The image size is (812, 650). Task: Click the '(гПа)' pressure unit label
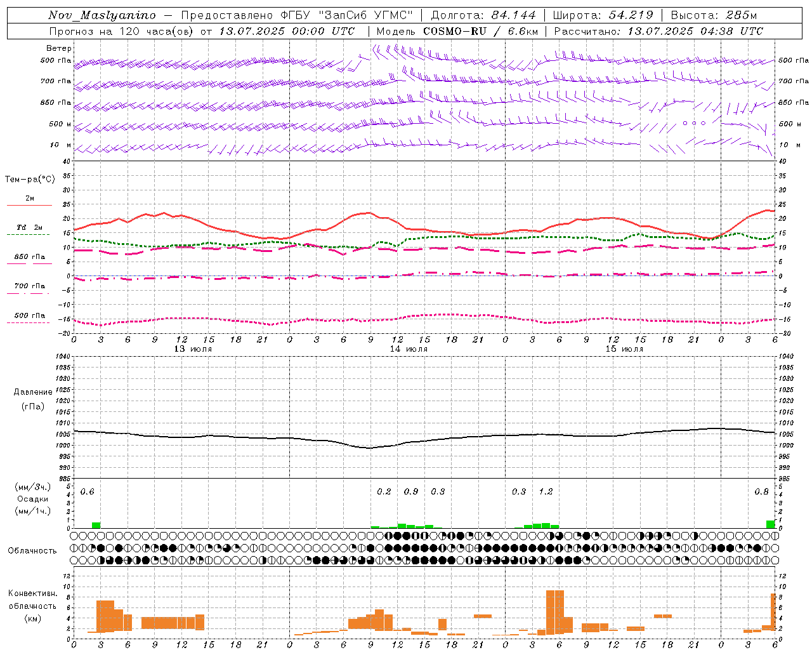pos(32,406)
